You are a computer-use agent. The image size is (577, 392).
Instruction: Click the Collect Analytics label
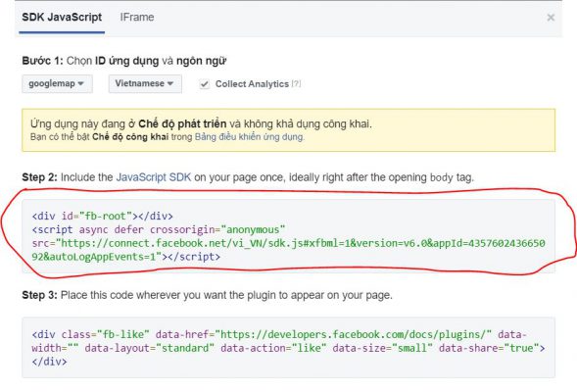[252, 84]
